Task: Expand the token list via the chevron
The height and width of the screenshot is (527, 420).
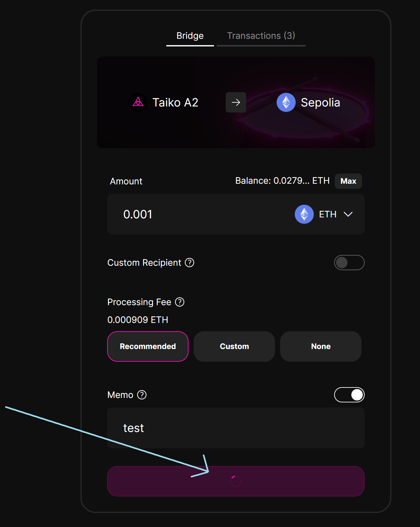Action: (x=348, y=214)
